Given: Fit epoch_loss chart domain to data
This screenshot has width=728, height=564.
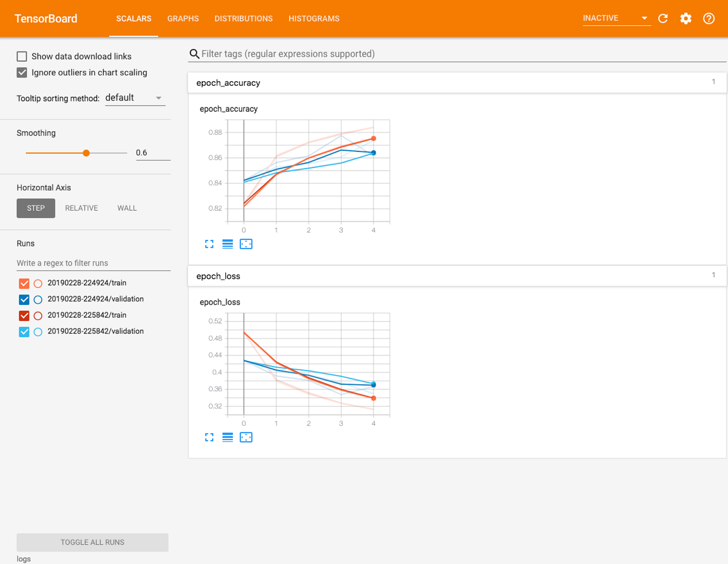Looking at the screenshot, I should click(x=246, y=437).
